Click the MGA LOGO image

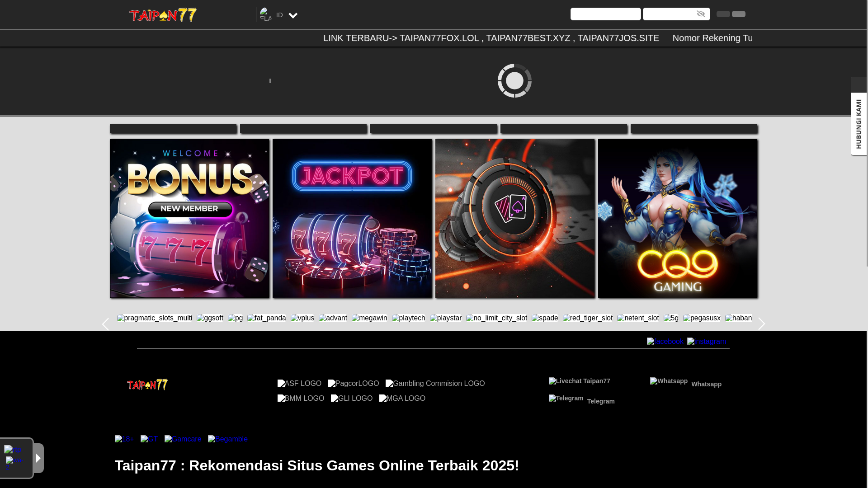[x=402, y=398]
